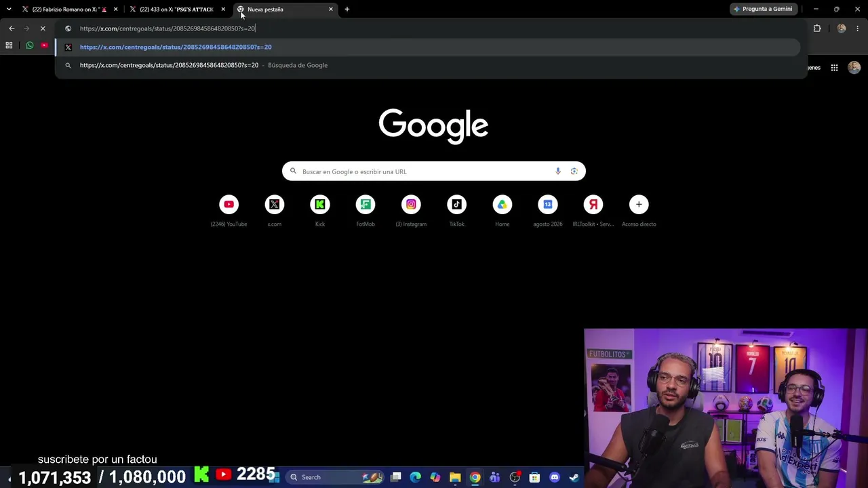Open File Explorer from the taskbar
The width and height of the screenshot is (868, 488).
[455, 477]
